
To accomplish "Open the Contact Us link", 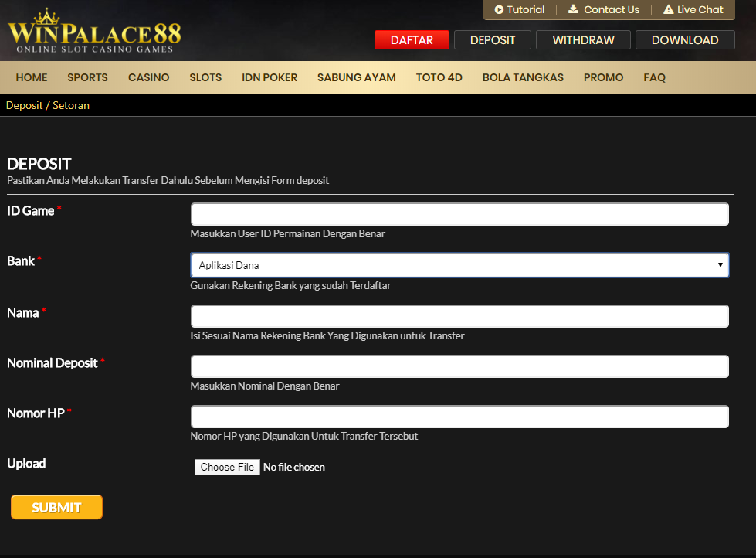I will pyautogui.click(x=604, y=9).
